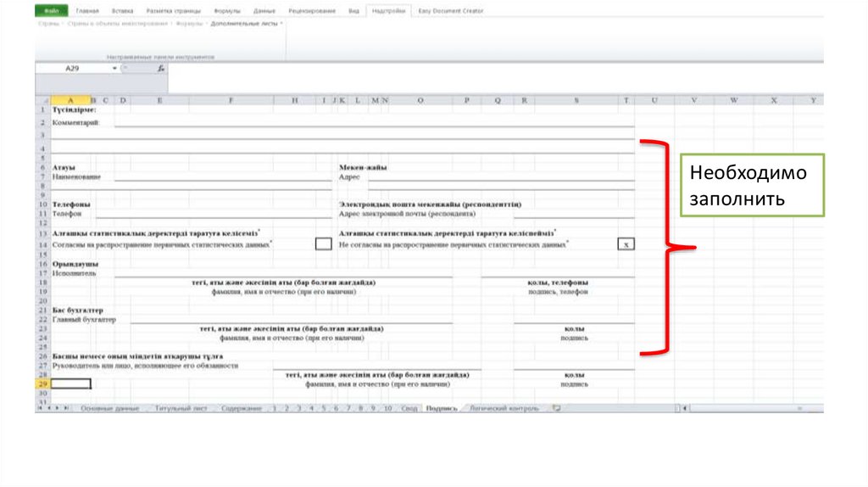Open the Easy Document Creator tab

(x=451, y=10)
